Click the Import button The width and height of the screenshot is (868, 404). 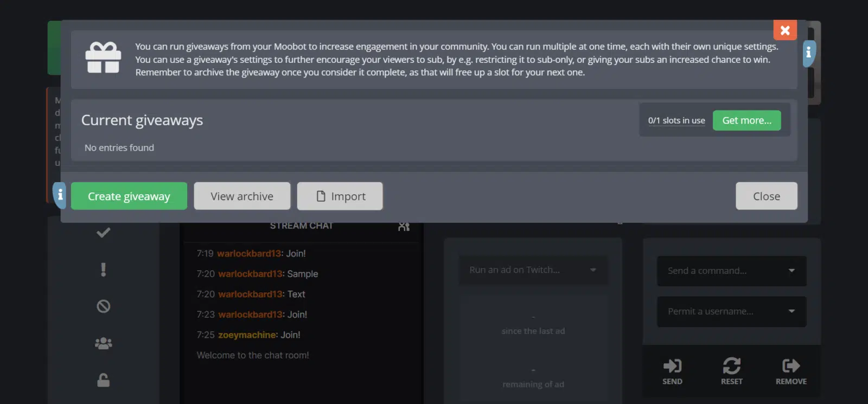[x=340, y=196]
